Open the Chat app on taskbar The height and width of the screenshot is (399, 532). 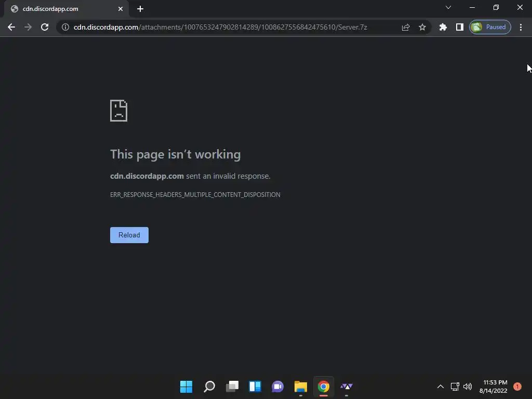pos(278,387)
